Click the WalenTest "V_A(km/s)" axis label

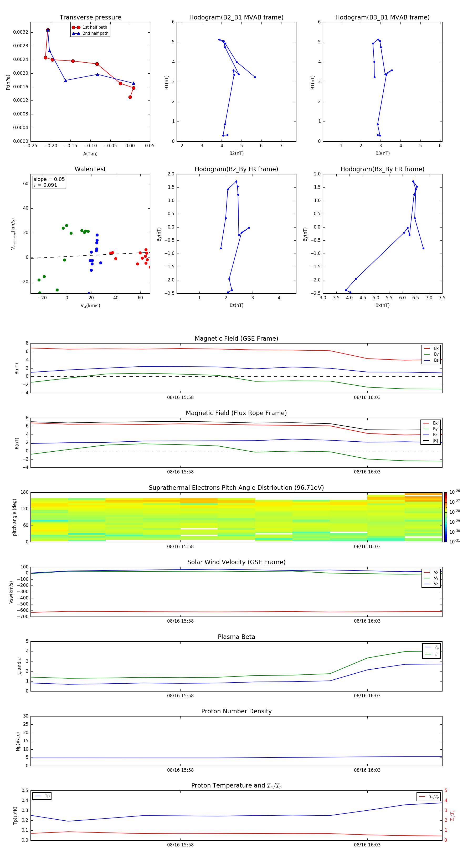coord(90,306)
